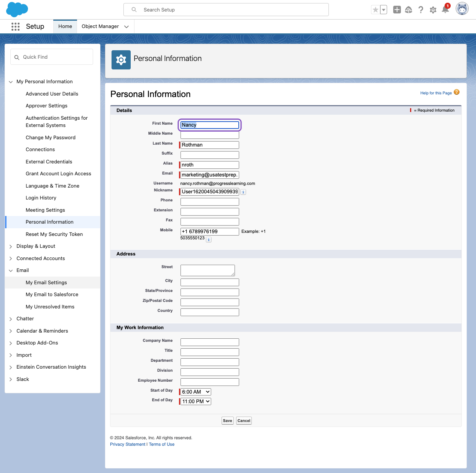Expand the Slack section
The height and width of the screenshot is (473, 476).
click(11, 379)
